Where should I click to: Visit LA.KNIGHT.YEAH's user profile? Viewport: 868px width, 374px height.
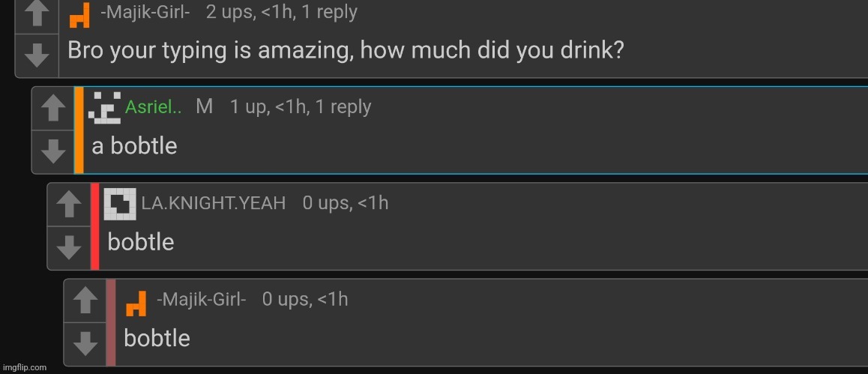tap(214, 203)
